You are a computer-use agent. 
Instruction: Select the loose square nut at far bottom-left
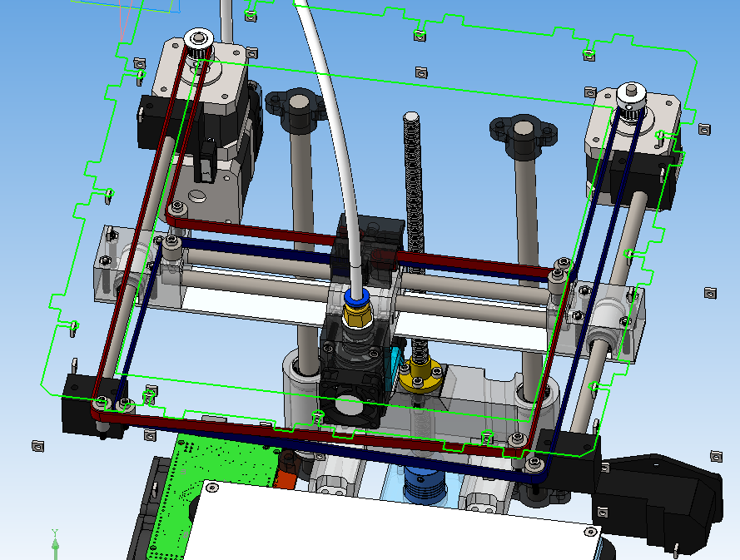click(x=37, y=446)
